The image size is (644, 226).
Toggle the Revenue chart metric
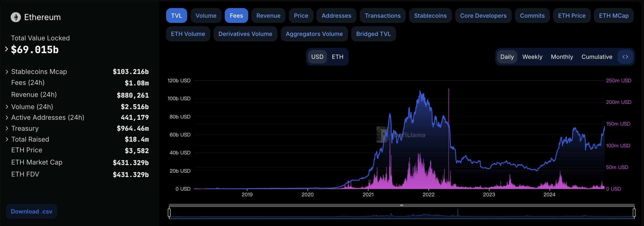268,16
